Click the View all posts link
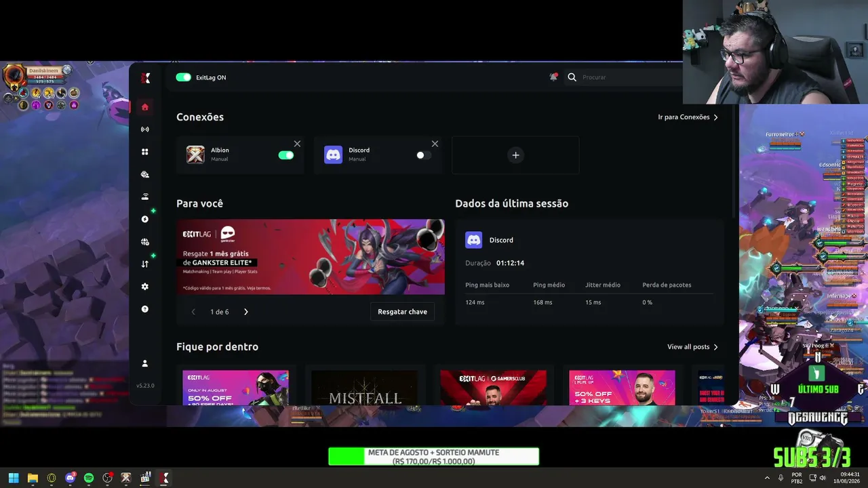Image resolution: width=868 pixels, height=488 pixels. pyautogui.click(x=692, y=347)
